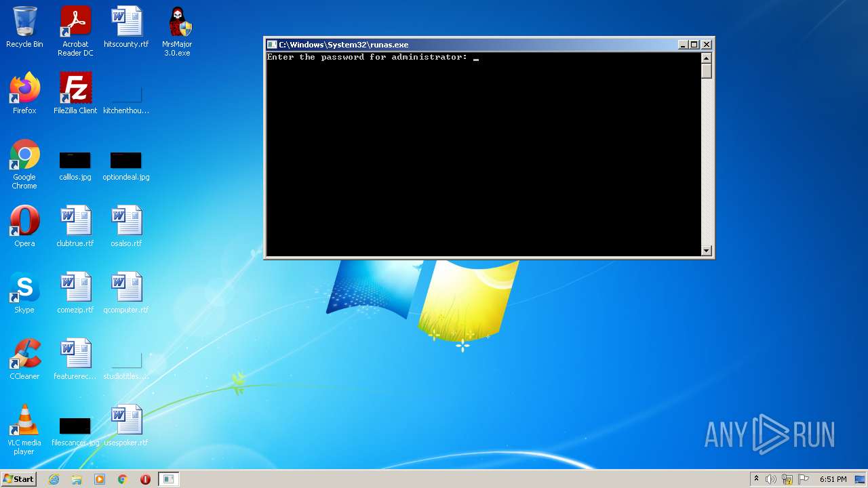Select hitscounty.rtf document icon
Viewport: 868px width, 488px height.
coord(126,27)
